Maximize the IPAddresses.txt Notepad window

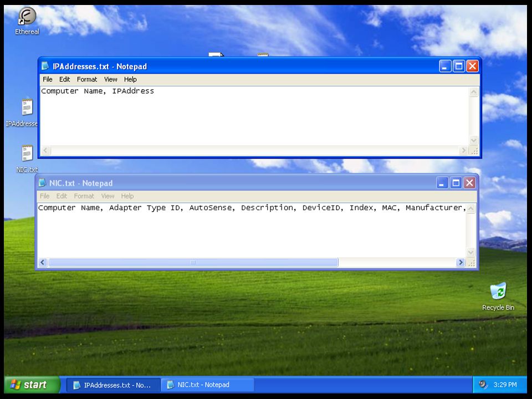point(459,66)
